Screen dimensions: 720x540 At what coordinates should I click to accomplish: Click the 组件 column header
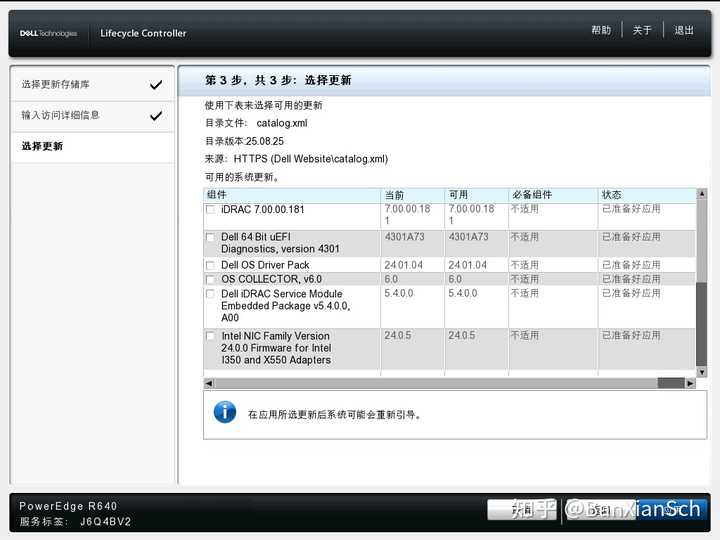(292, 195)
